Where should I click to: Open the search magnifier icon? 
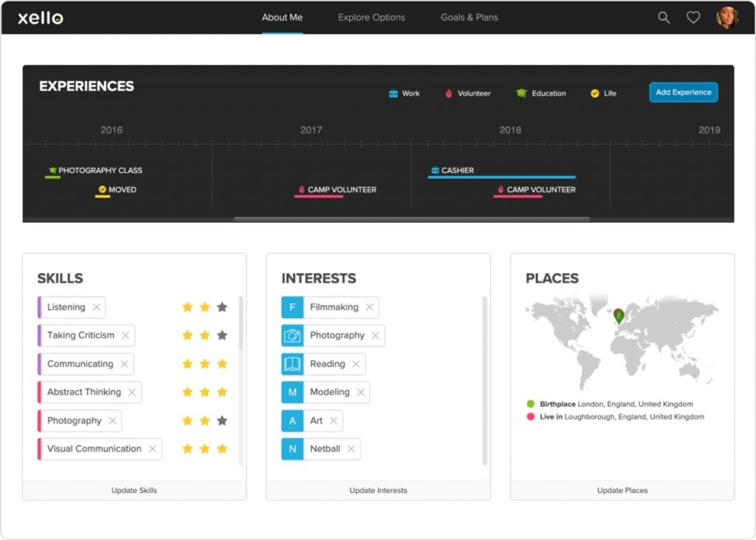point(664,18)
